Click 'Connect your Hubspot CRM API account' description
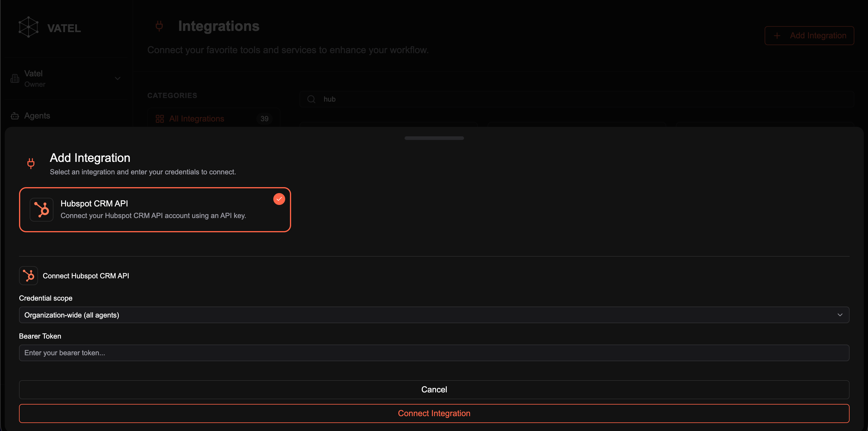The image size is (868, 431). click(153, 216)
